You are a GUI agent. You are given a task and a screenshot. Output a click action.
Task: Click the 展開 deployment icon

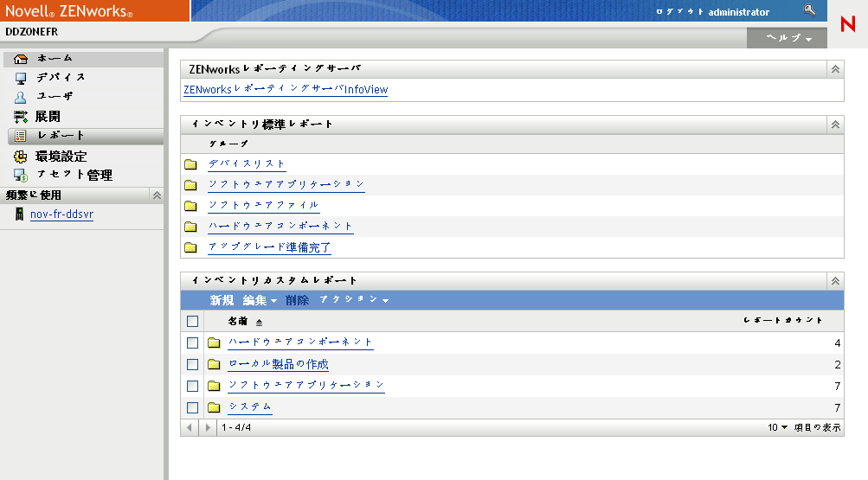tap(21, 117)
